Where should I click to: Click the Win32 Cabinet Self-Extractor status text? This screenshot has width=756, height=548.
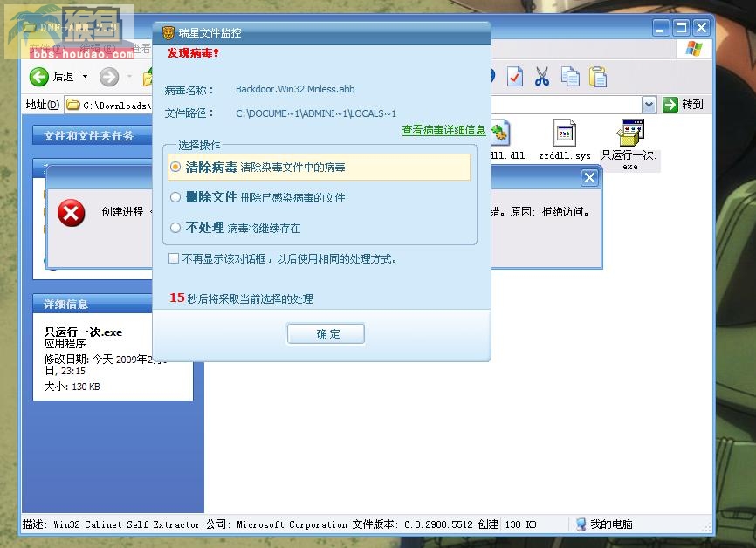pos(127,524)
